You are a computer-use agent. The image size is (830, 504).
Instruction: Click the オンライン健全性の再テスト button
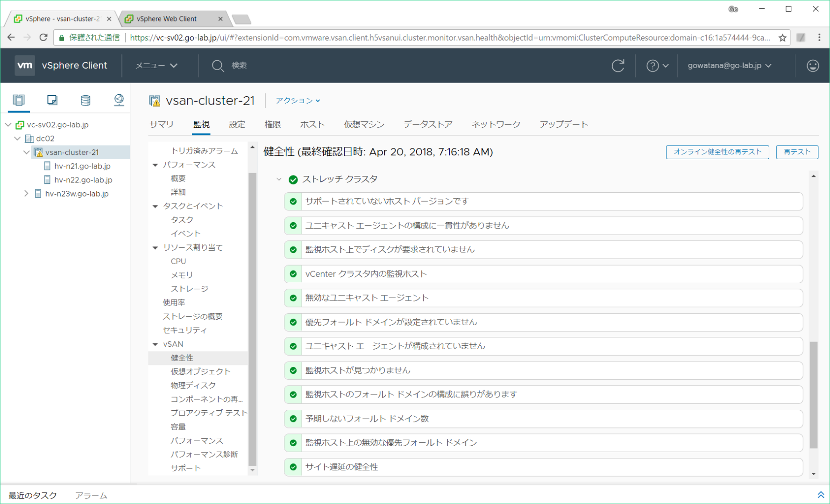coord(717,152)
